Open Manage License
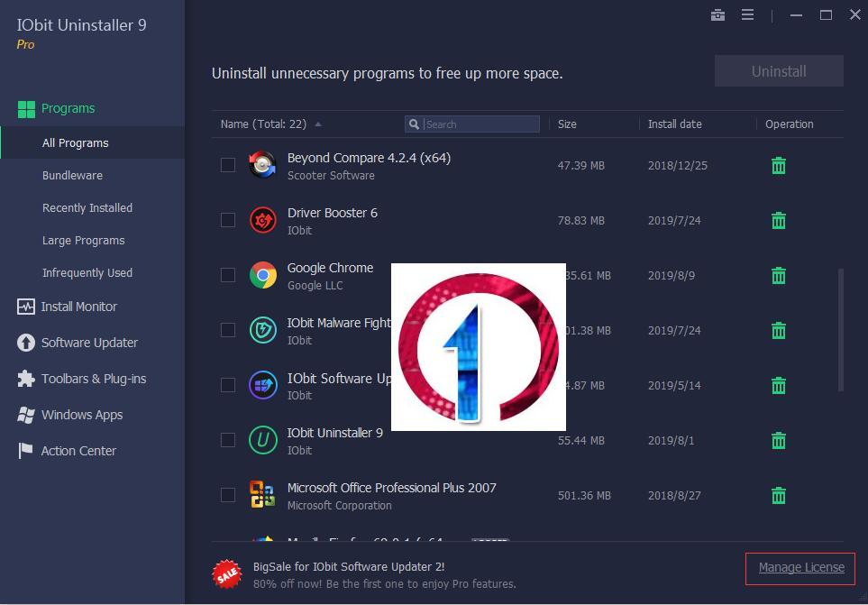The width and height of the screenshot is (868, 605). pos(799,568)
